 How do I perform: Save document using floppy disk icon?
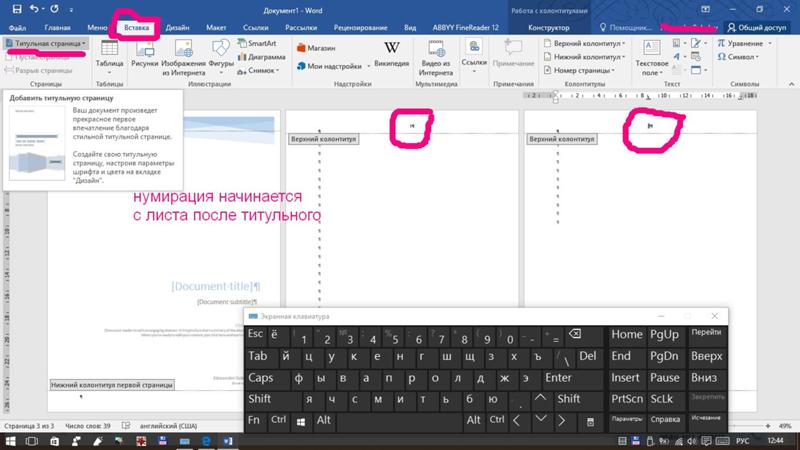[17, 9]
